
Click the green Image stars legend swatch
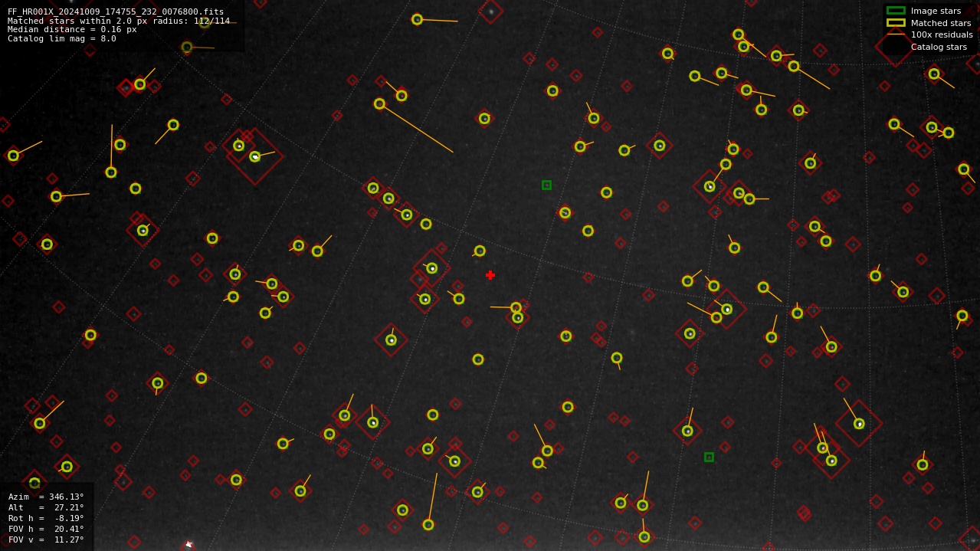pos(896,11)
